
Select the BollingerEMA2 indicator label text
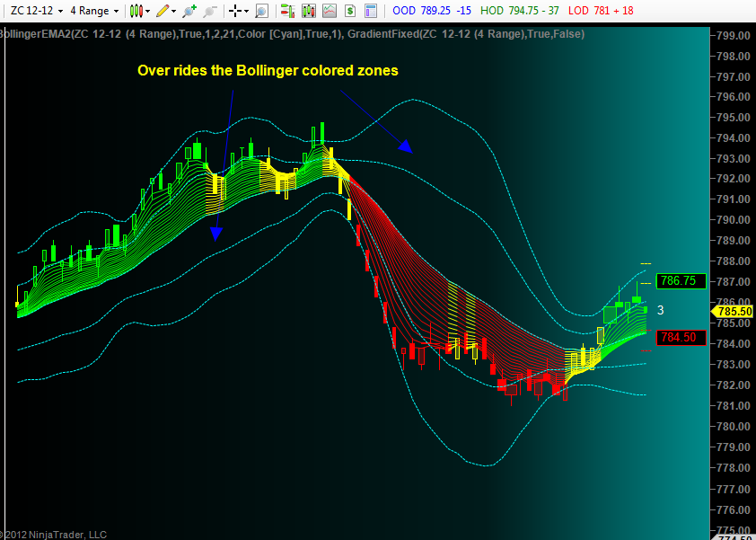171,34
